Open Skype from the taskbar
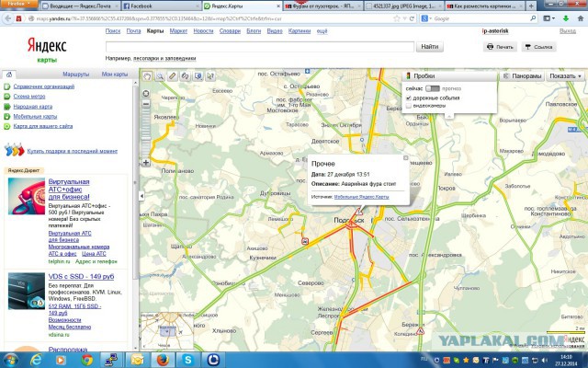Screen dimensions: 588x368 tap(187, 360)
